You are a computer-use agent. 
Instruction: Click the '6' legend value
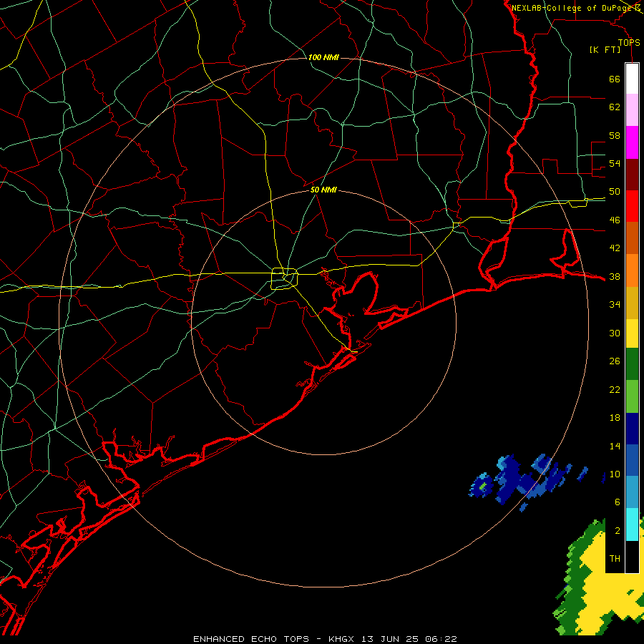[618, 502]
